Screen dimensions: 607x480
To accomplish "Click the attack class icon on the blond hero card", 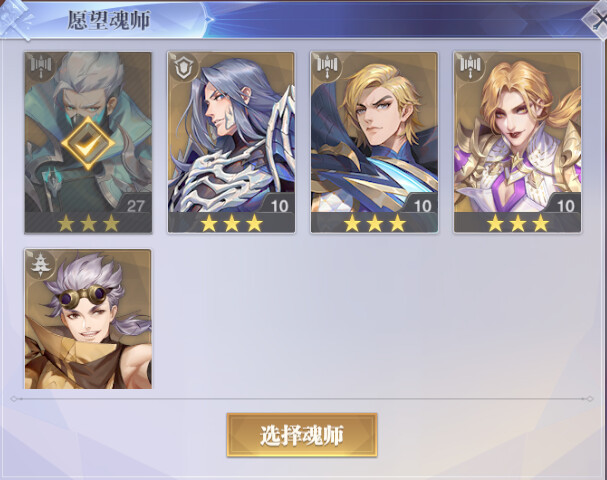I will point(328,66).
